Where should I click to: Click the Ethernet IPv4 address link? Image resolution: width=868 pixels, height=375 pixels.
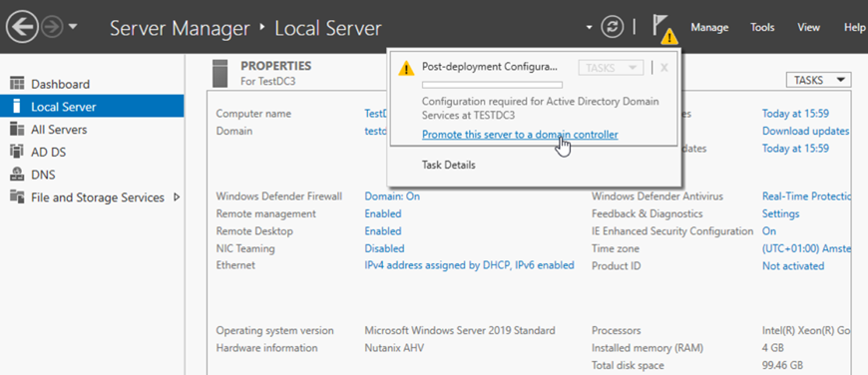coord(469,265)
